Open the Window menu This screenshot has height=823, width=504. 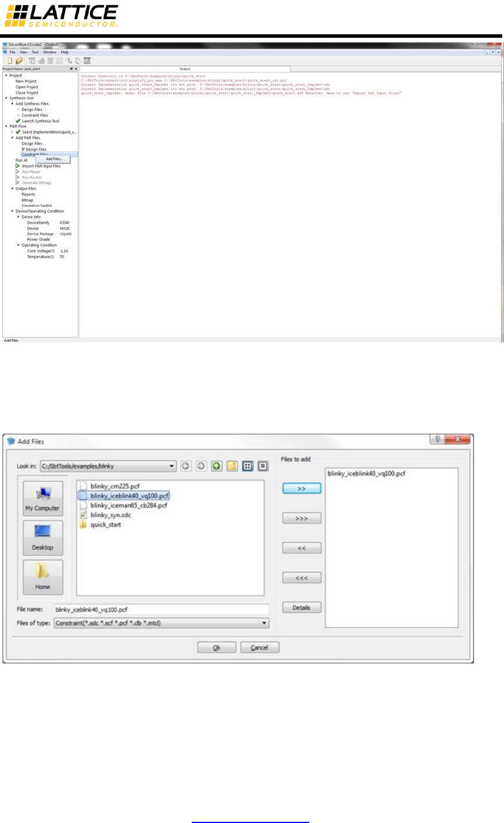tap(49, 52)
